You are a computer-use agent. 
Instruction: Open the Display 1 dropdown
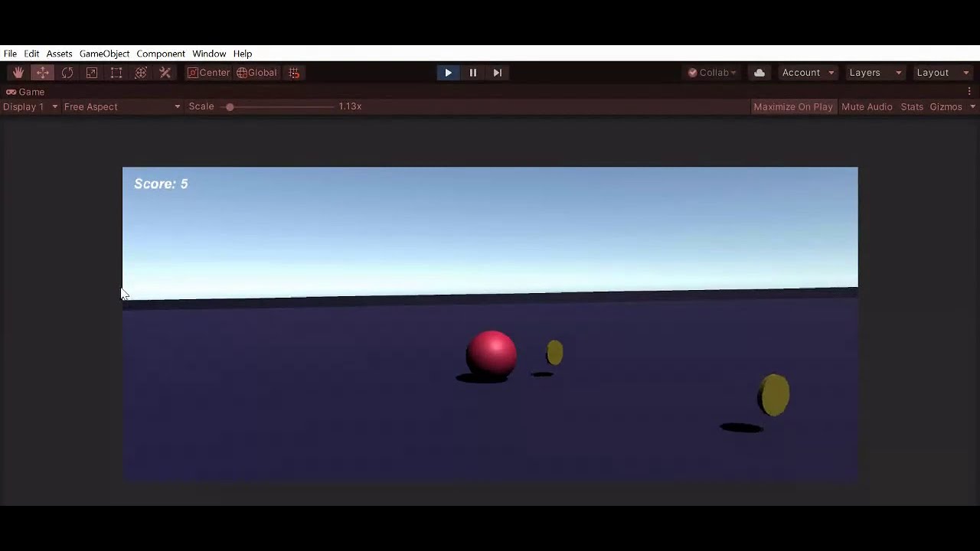(x=31, y=106)
